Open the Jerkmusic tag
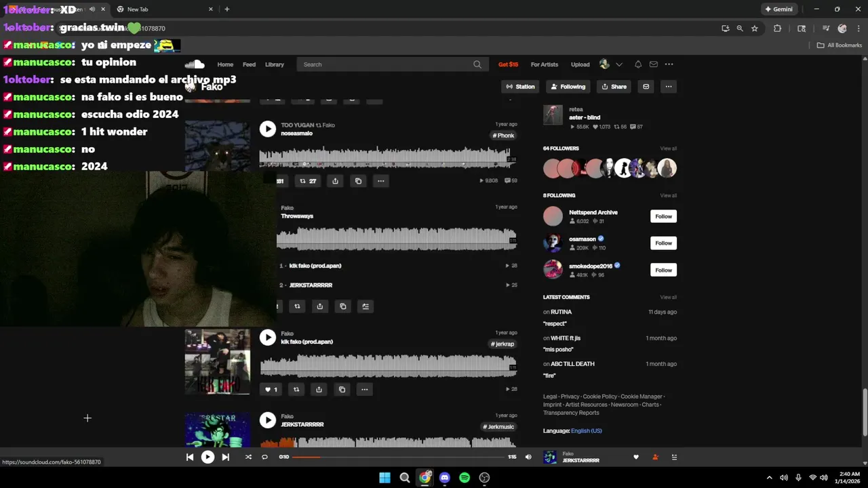 click(499, 427)
